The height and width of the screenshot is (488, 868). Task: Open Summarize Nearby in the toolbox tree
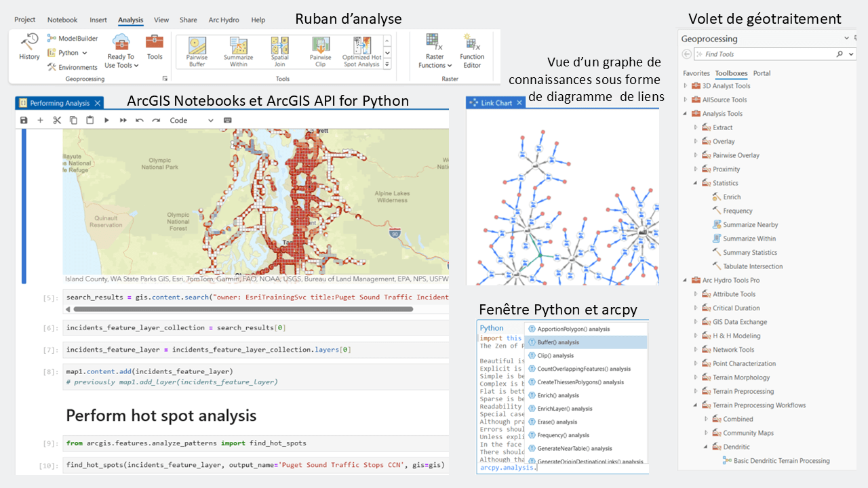pos(745,224)
